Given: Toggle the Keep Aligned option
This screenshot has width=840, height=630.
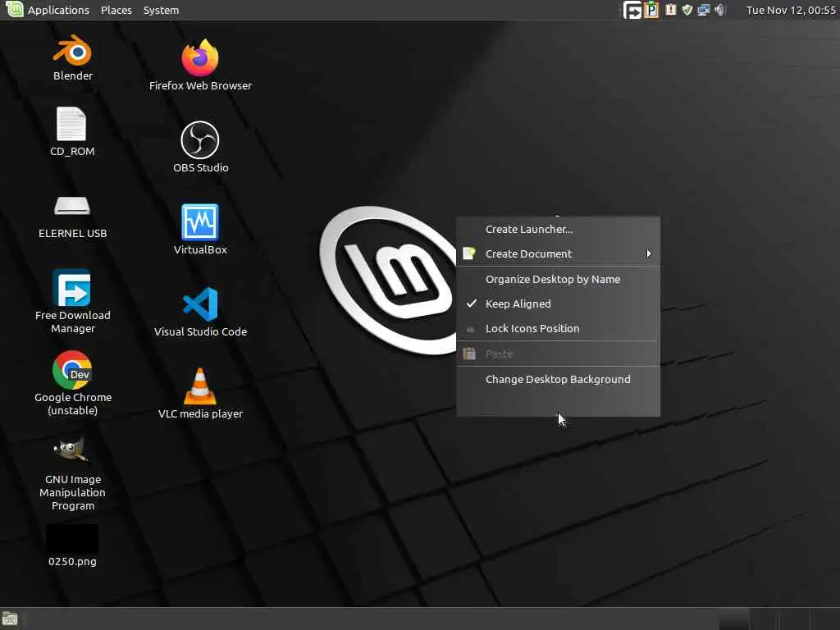Looking at the screenshot, I should [558, 304].
